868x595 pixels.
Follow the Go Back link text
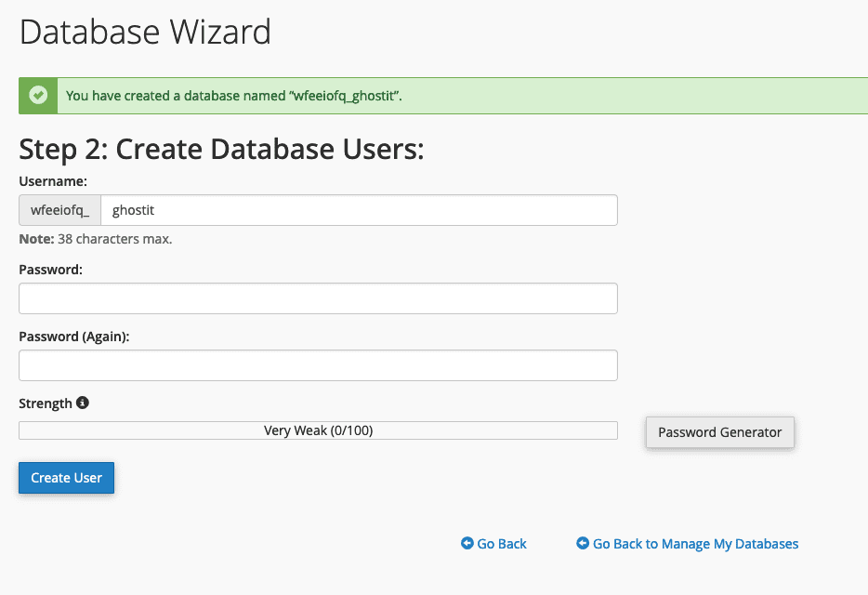click(x=502, y=544)
